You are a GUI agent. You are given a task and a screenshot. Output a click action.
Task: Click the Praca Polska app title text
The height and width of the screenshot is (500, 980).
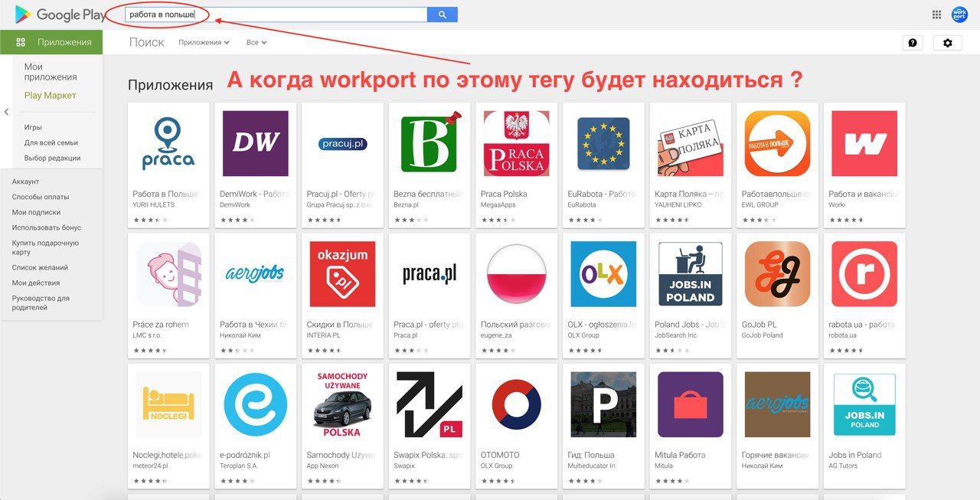point(504,194)
